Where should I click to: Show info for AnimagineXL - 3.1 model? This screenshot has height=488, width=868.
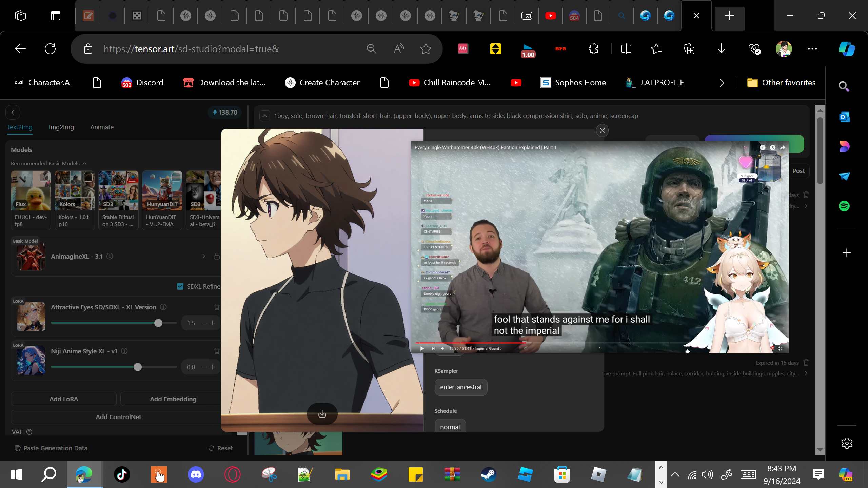(x=110, y=256)
